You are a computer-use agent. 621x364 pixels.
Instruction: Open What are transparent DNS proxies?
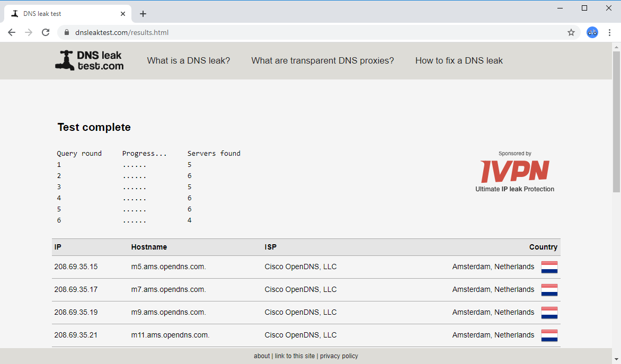point(322,60)
